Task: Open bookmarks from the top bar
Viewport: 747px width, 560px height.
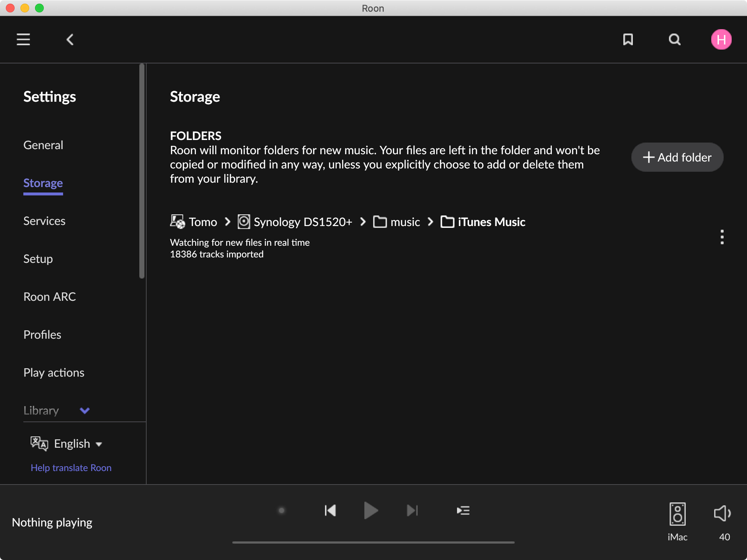Action: [628, 39]
